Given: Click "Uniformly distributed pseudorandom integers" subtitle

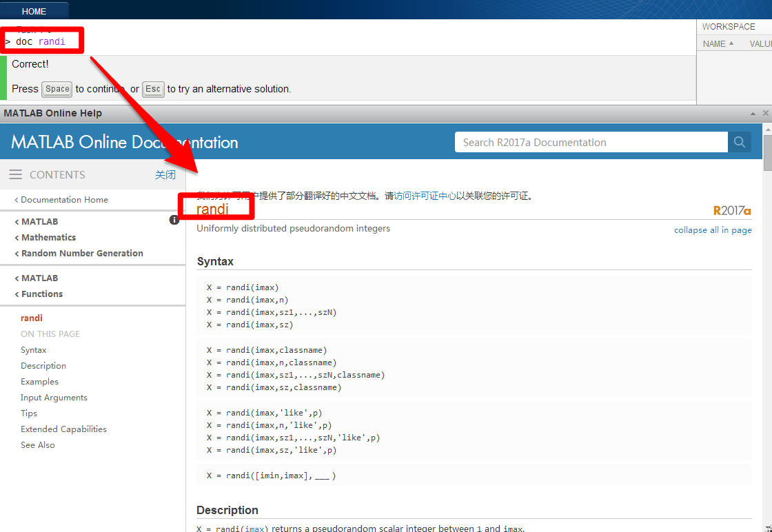Looking at the screenshot, I should 294,228.
